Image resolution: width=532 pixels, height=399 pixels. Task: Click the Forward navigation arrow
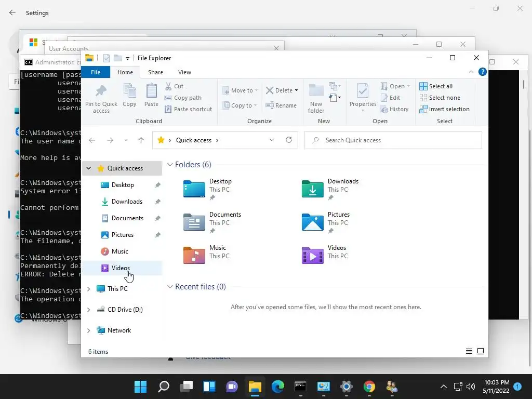[x=110, y=140]
